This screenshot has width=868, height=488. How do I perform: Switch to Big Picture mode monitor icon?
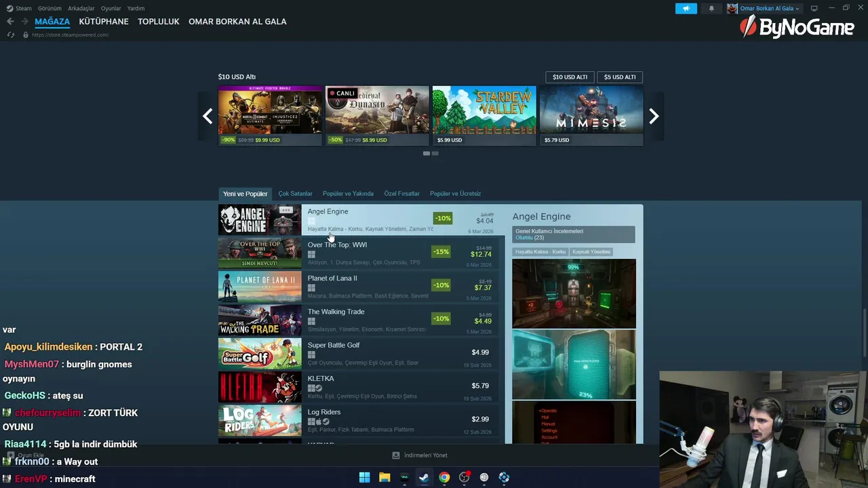814,8
